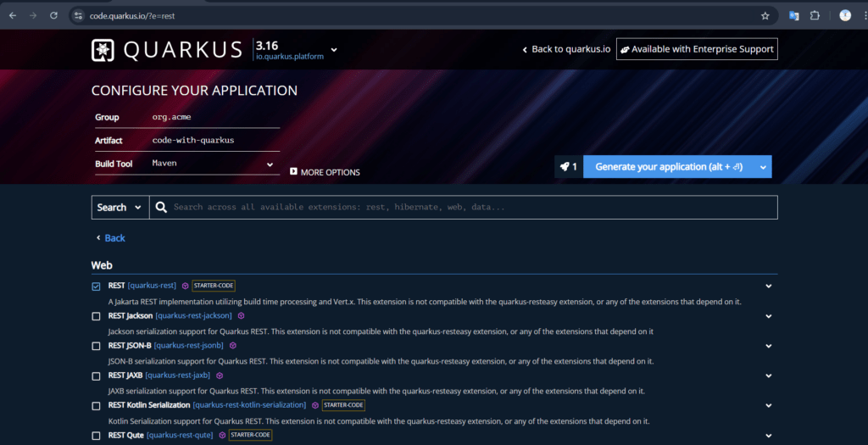This screenshot has height=445, width=868.
Task: Check the REST Jackson extension
Action: pos(97,316)
